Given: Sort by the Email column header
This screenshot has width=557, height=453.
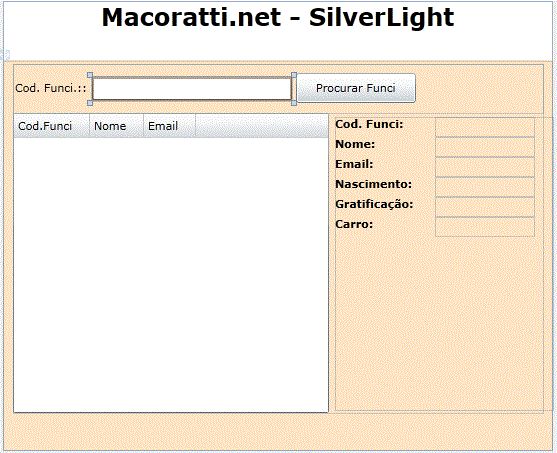Looking at the screenshot, I should click(x=169, y=126).
